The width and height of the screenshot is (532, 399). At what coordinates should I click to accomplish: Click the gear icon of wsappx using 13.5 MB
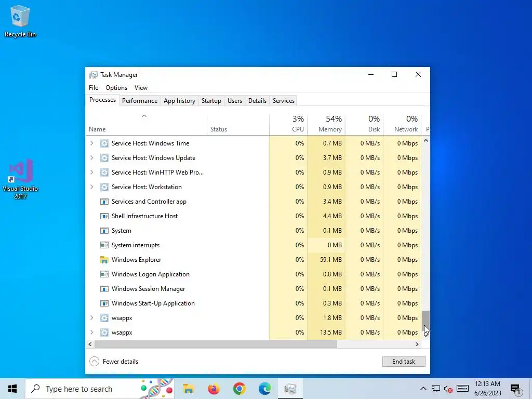[104, 332]
